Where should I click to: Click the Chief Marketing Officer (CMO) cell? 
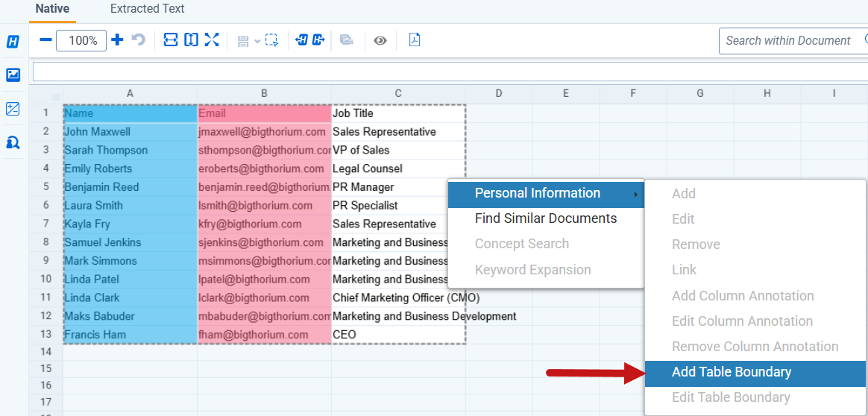[x=398, y=297]
